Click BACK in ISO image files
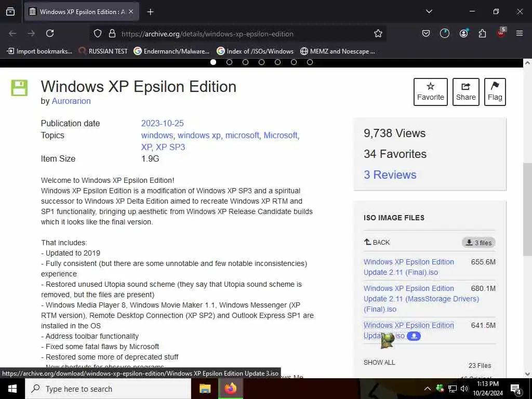Viewport: 532px width, 399px height. (377, 242)
